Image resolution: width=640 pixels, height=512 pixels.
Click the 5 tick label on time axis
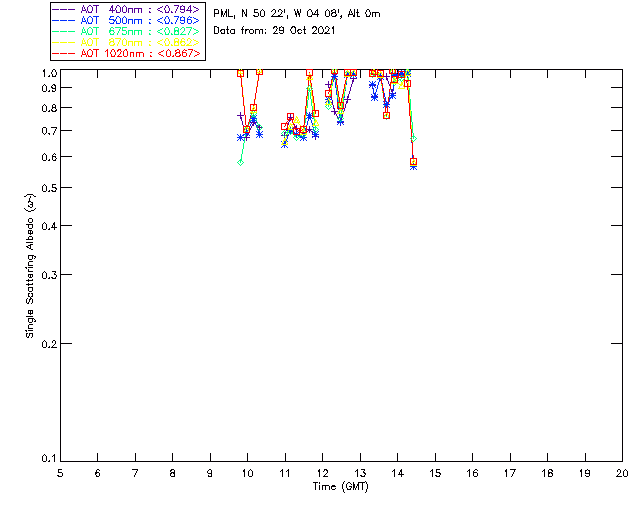pos(60,472)
